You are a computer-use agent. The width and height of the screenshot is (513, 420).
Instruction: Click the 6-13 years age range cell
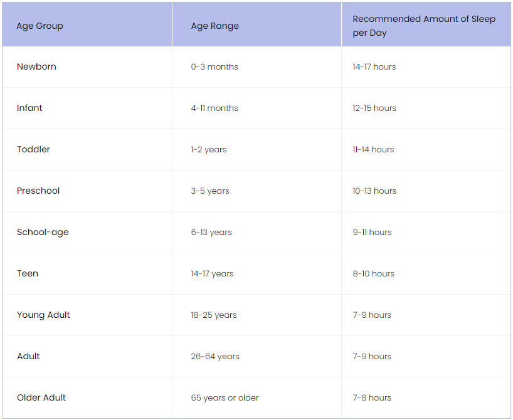[x=211, y=233]
